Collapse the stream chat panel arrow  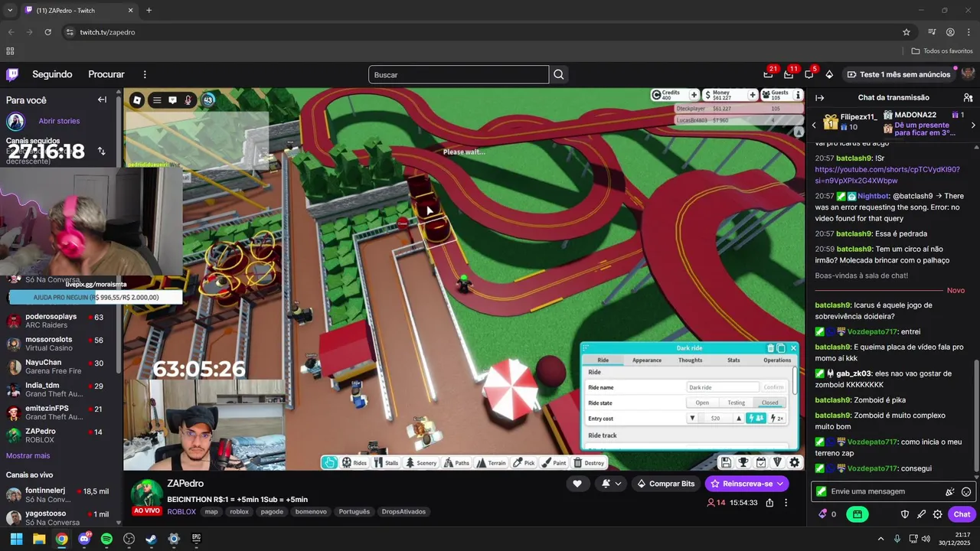pyautogui.click(x=819, y=97)
